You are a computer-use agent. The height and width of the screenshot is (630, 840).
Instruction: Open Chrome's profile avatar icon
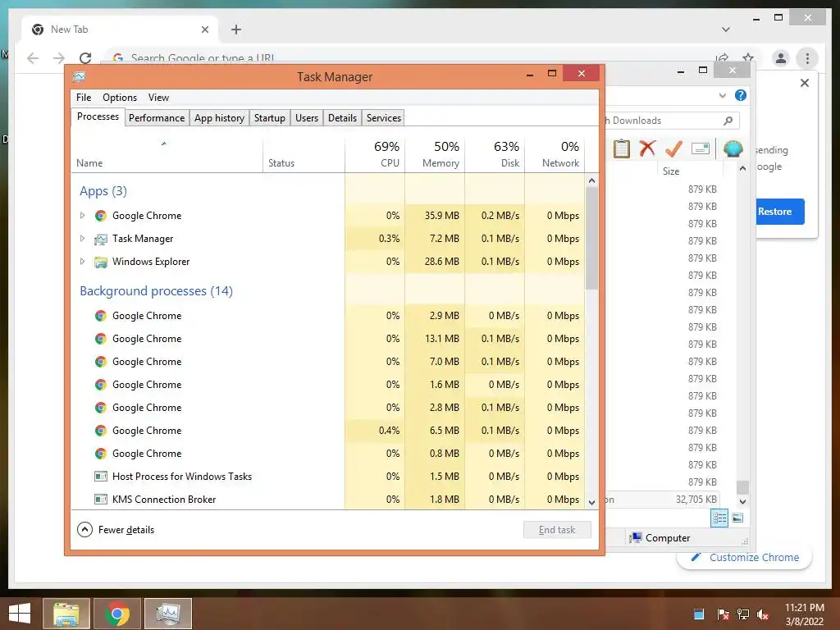(781, 58)
